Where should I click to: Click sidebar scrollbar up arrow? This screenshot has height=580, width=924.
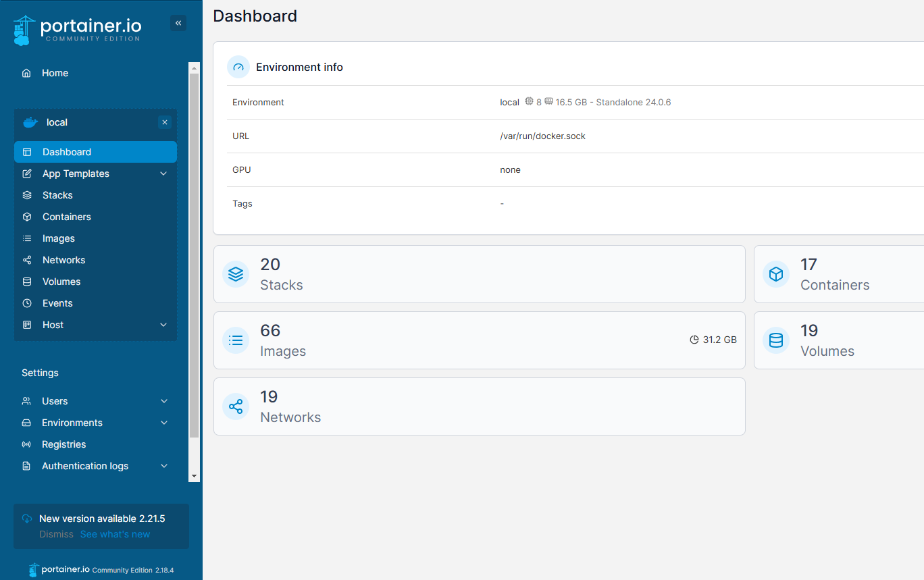195,68
